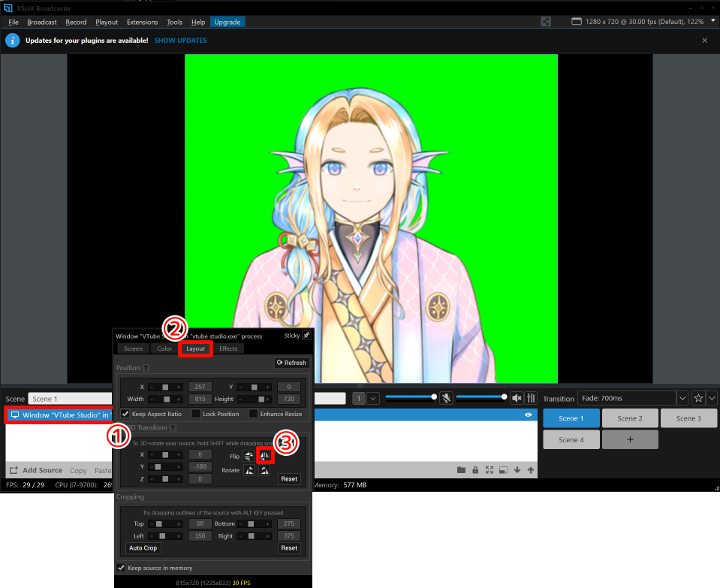Select Scene 1 button
This screenshot has width=720, height=588.
(571, 418)
